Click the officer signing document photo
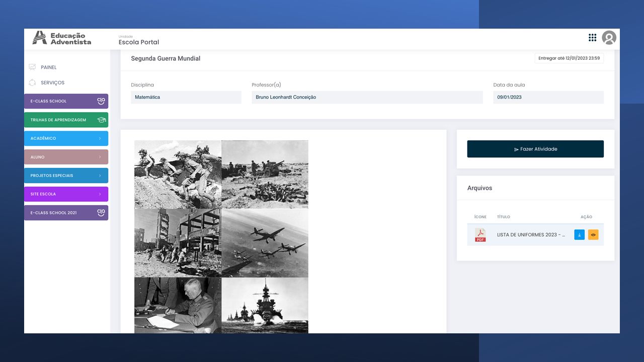This screenshot has width=644, height=362. click(178, 305)
